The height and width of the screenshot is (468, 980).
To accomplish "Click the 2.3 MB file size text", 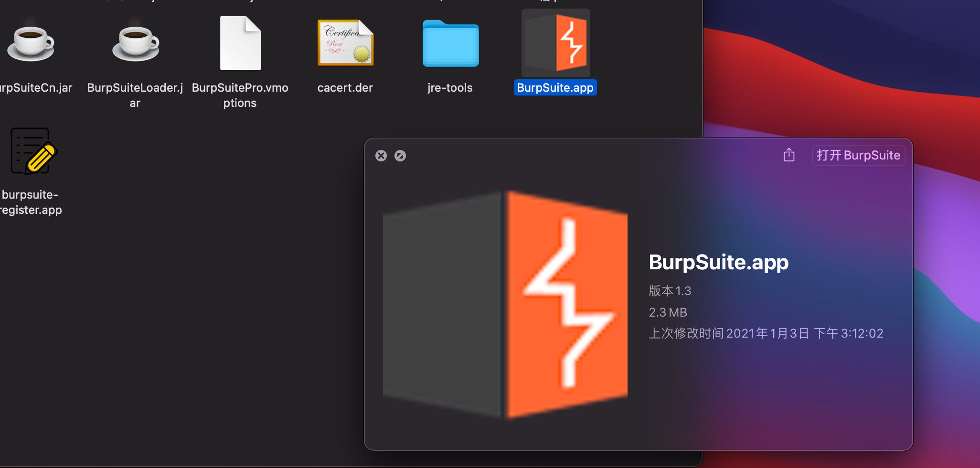I will [x=668, y=312].
